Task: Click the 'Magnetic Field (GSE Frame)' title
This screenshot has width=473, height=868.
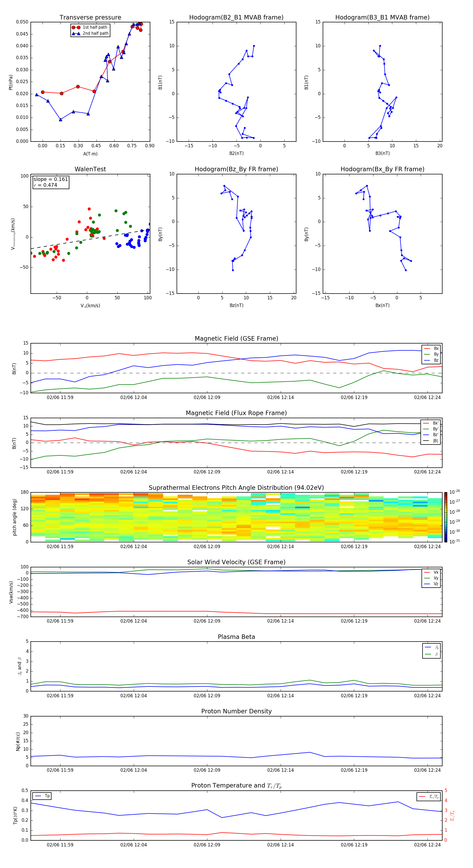Action: click(236, 339)
